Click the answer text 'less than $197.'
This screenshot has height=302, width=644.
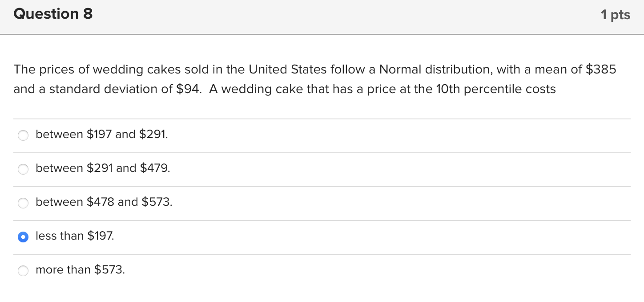75,236
